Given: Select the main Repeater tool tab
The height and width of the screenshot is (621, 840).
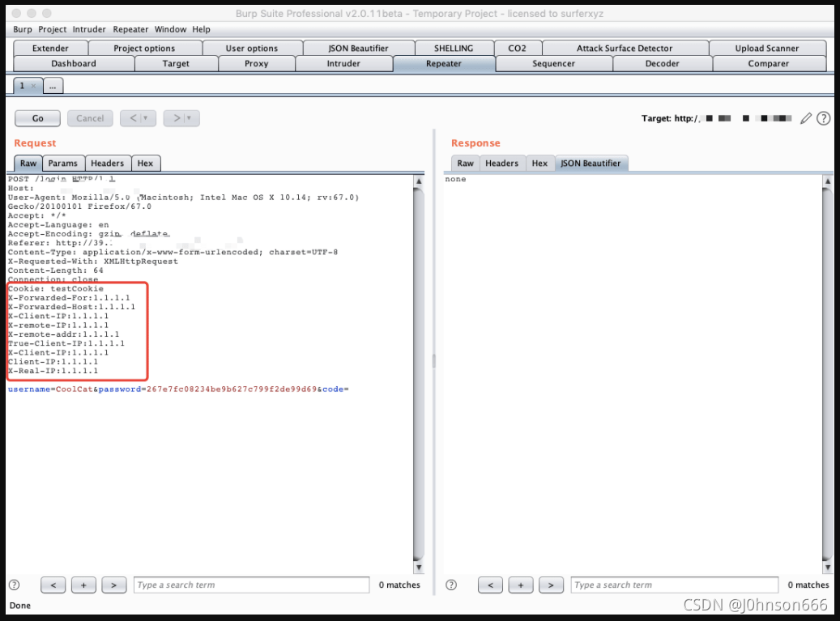Looking at the screenshot, I should (444, 63).
